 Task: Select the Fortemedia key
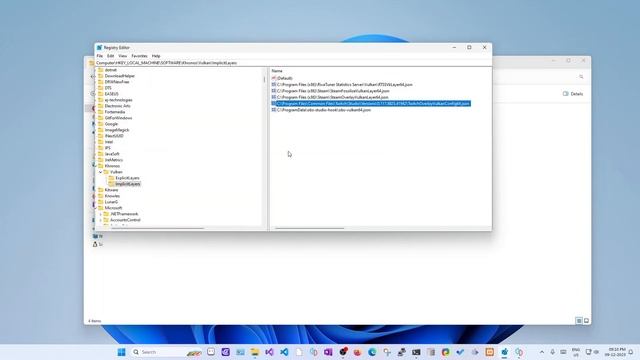(115, 112)
